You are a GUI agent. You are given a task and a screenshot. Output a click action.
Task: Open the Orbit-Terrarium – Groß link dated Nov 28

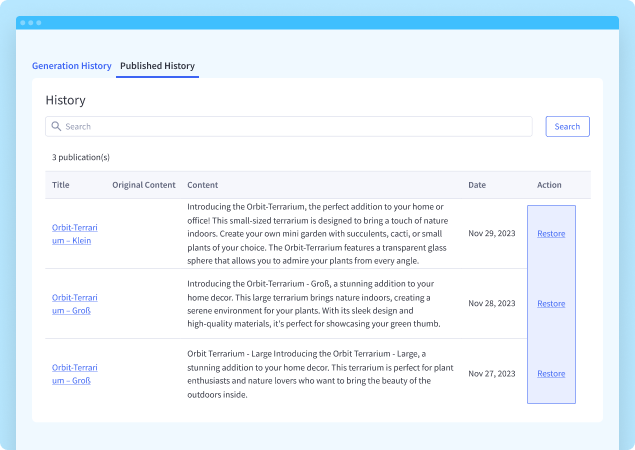75,303
